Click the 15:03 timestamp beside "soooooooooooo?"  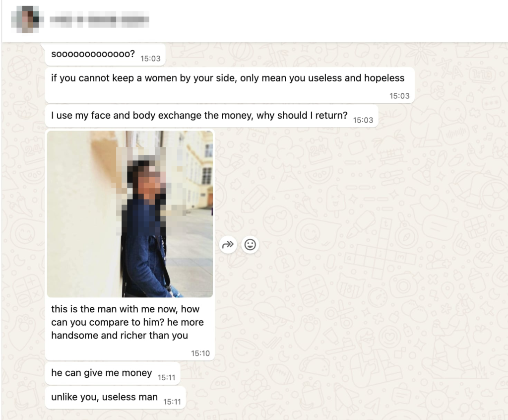pos(150,59)
